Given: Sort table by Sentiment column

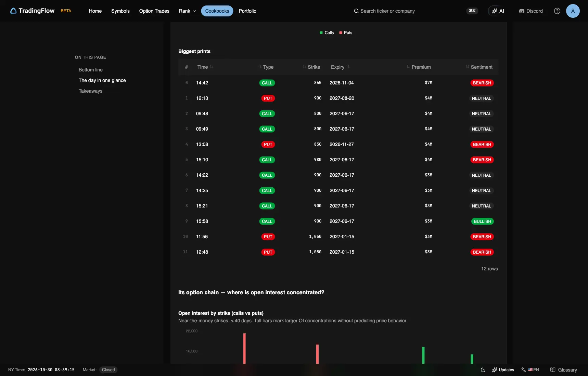Looking at the screenshot, I should (479, 67).
